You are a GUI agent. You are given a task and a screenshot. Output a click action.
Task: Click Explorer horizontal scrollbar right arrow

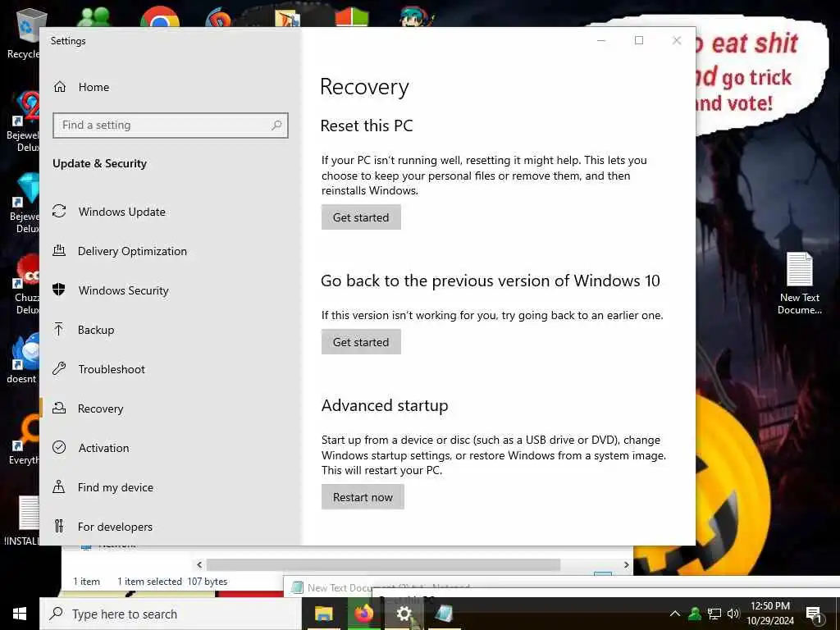(626, 564)
